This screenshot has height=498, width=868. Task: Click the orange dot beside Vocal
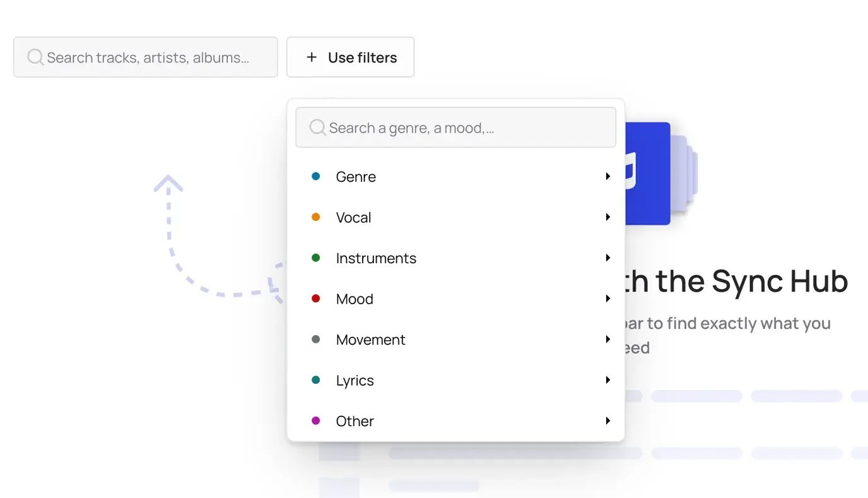point(316,217)
